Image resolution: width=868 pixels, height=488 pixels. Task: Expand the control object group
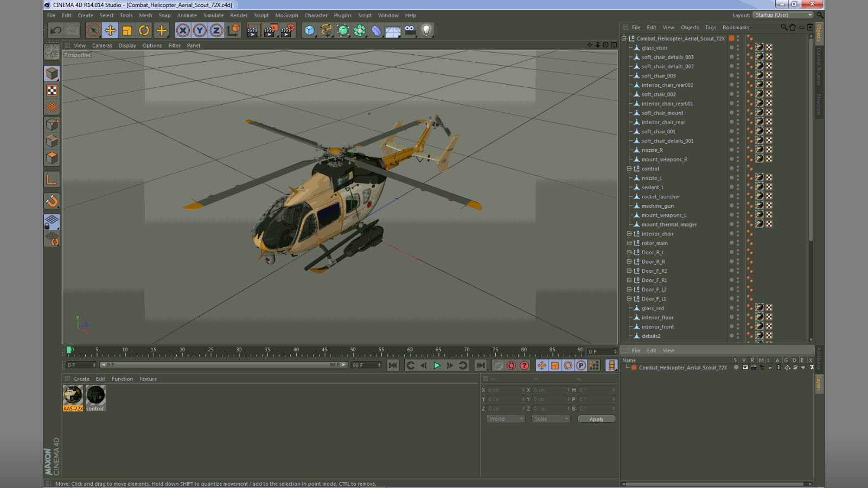point(629,169)
